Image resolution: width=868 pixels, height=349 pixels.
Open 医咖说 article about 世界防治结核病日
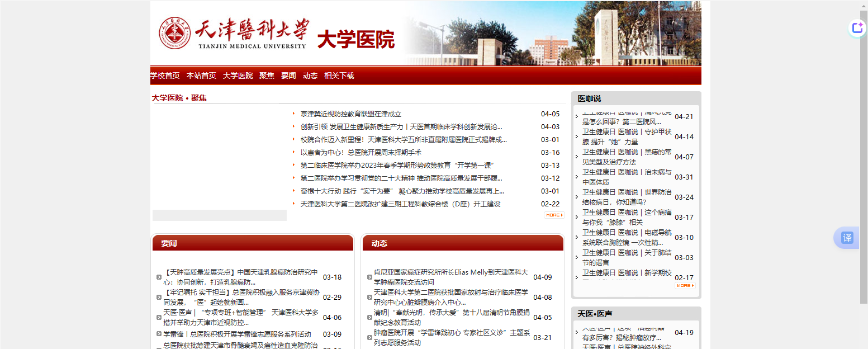626,197
